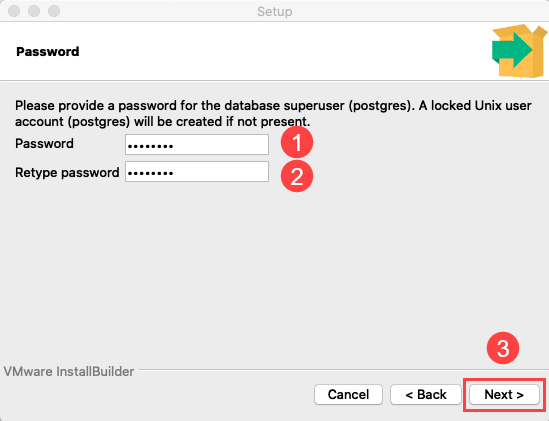Screen dimensions: 549x421
Task: Zoom the Setup window using the third circle
Action: 54,11
